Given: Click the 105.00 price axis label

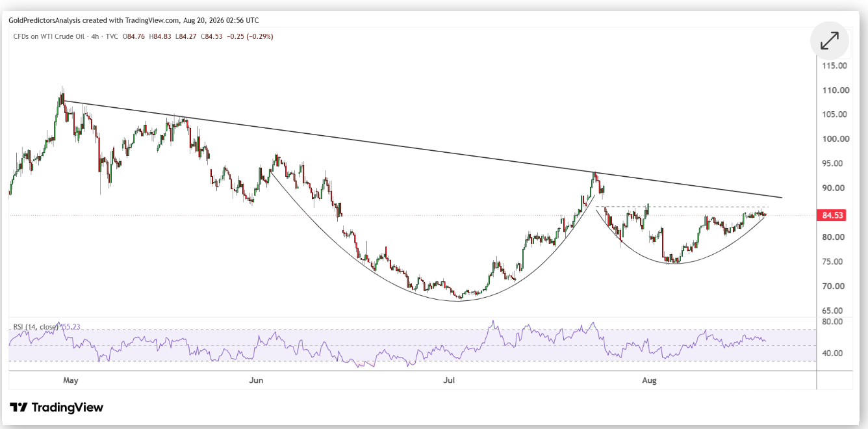Looking at the screenshot, I should [834, 114].
